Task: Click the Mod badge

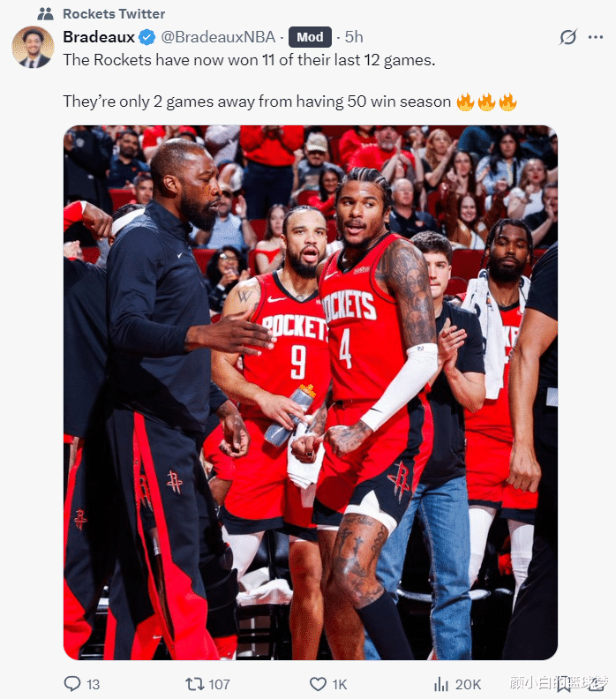Action: tap(310, 37)
